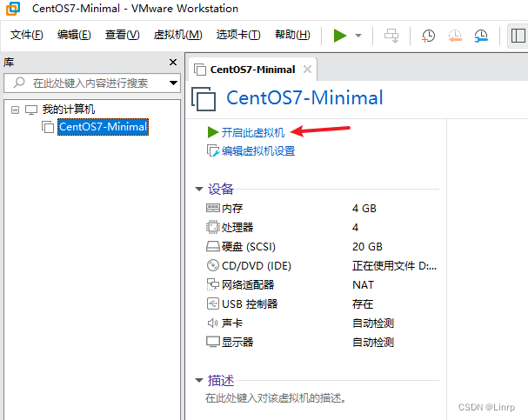Image resolution: width=528 pixels, height=420 pixels.
Task: Select the 硬盘 (SCSI) row label
Action: coord(249,247)
